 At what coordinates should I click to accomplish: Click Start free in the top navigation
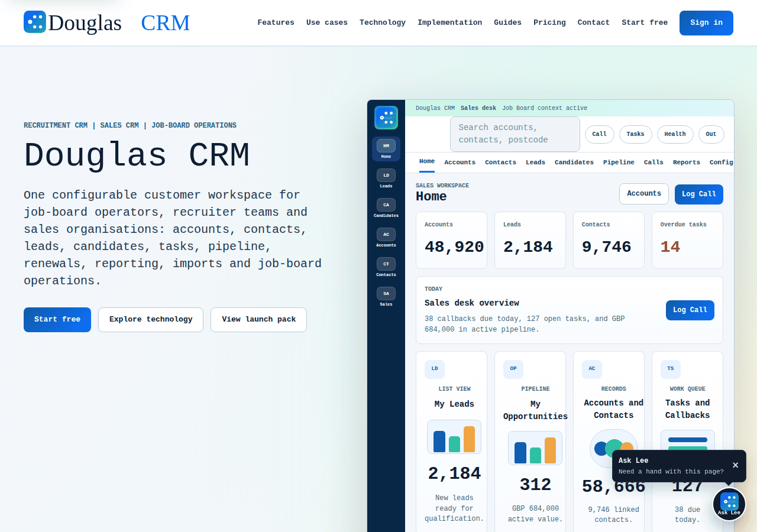point(645,22)
